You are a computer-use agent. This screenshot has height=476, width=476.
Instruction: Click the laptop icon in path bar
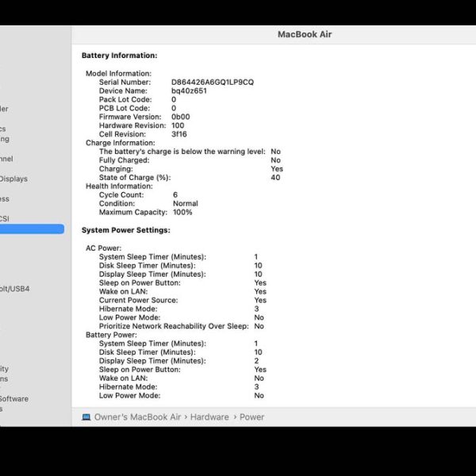pos(86,417)
